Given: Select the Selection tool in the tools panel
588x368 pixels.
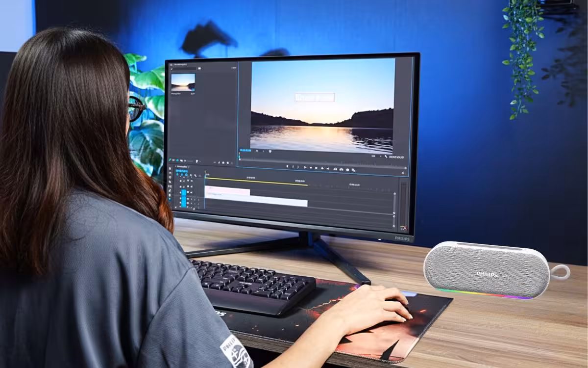Looking at the screenshot, I should tap(170, 169).
